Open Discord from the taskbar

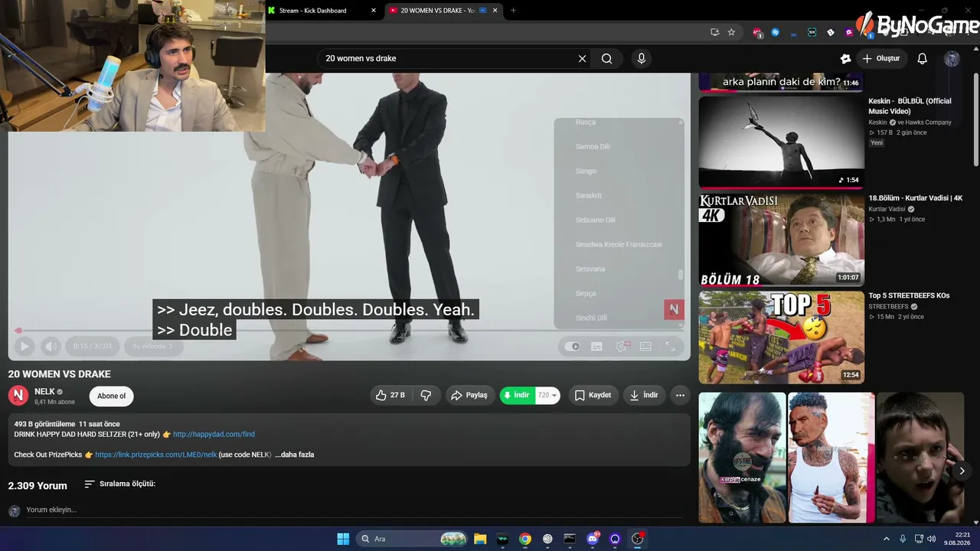coord(593,539)
